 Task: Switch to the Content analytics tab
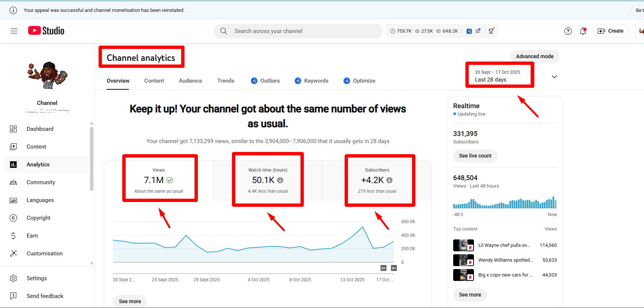(154, 81)
